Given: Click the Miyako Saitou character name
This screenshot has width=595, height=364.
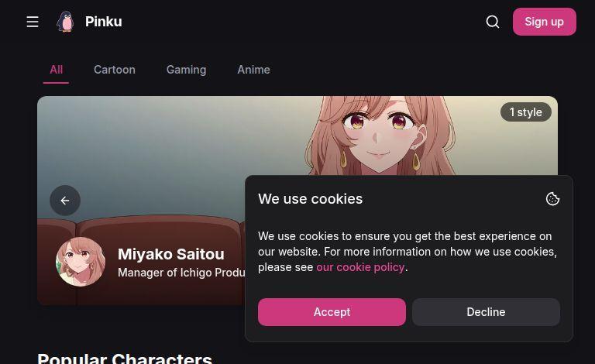Looking at the screenshot, I should point(171,254).
